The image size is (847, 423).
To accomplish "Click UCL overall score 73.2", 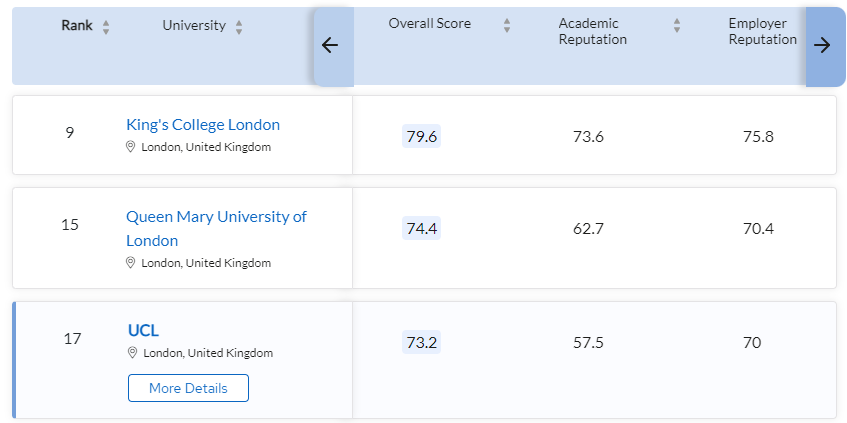I will tap(421, 343).
